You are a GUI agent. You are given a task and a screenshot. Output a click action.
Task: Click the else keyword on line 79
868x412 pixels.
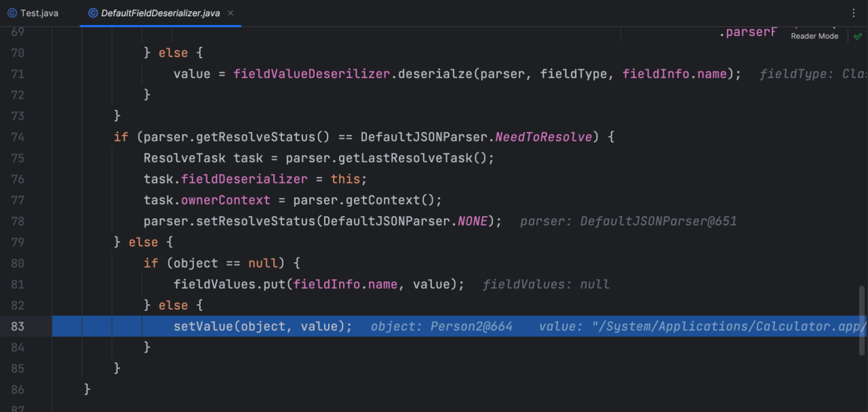143,242
